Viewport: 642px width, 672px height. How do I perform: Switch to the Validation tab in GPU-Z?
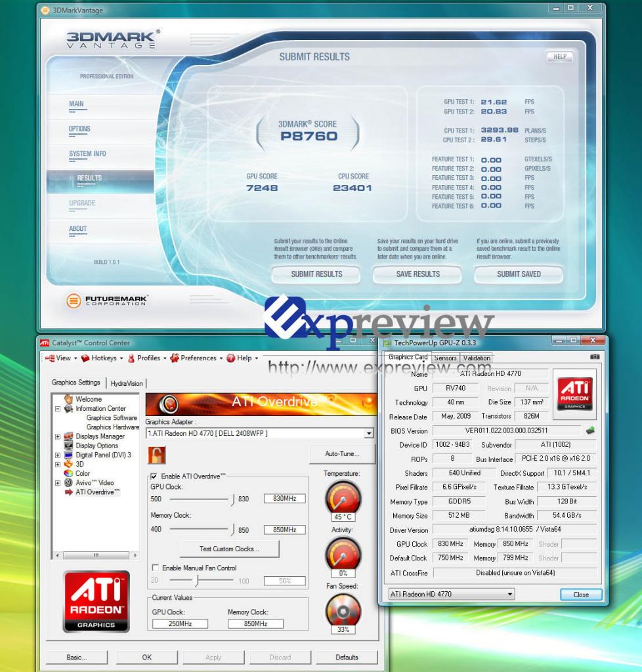[x=477, y=358]
